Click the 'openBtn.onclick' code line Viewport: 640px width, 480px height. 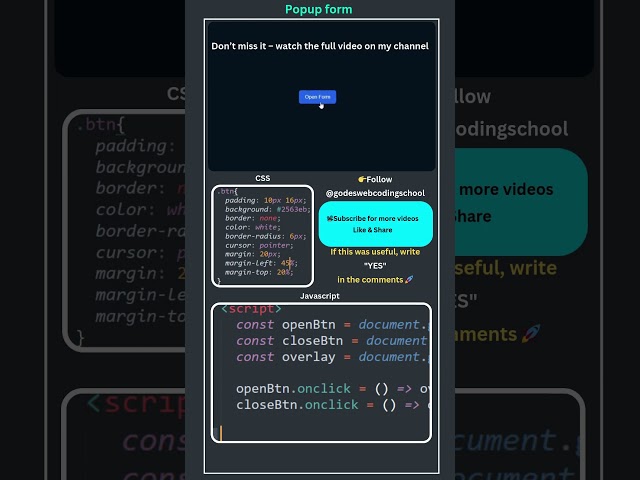pos(332,389)
